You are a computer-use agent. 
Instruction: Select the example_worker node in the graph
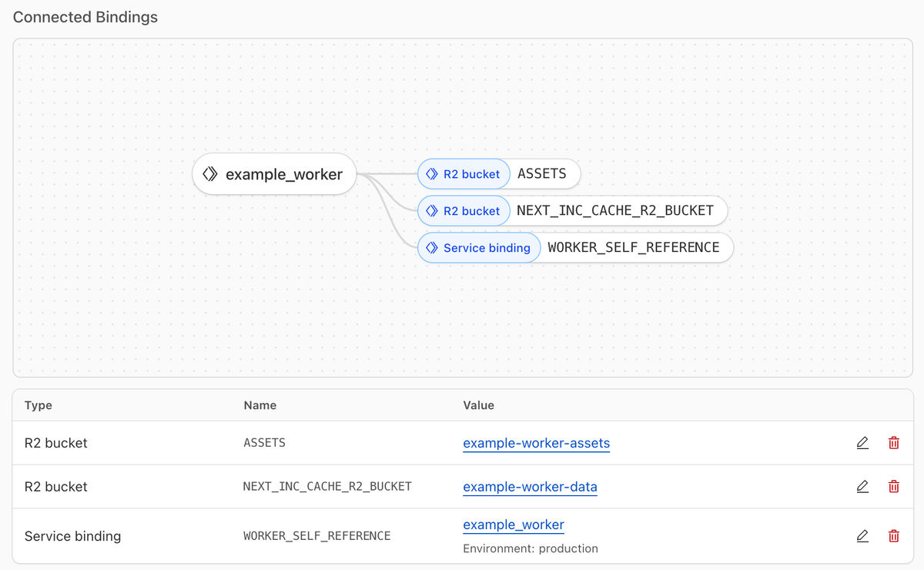pos(273,174)
